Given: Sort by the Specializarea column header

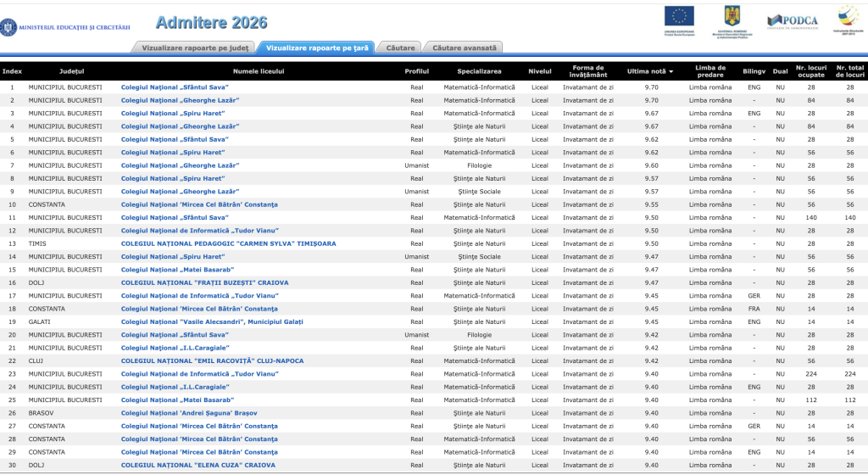Looking at the screenshot, I should (480, 71).
